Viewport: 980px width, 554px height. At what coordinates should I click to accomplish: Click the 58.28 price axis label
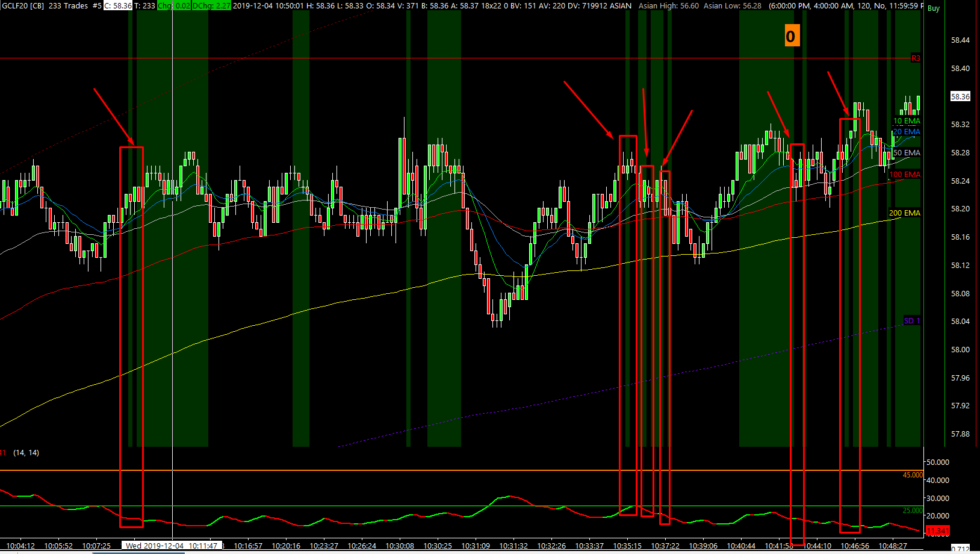(x=960, y=153)
